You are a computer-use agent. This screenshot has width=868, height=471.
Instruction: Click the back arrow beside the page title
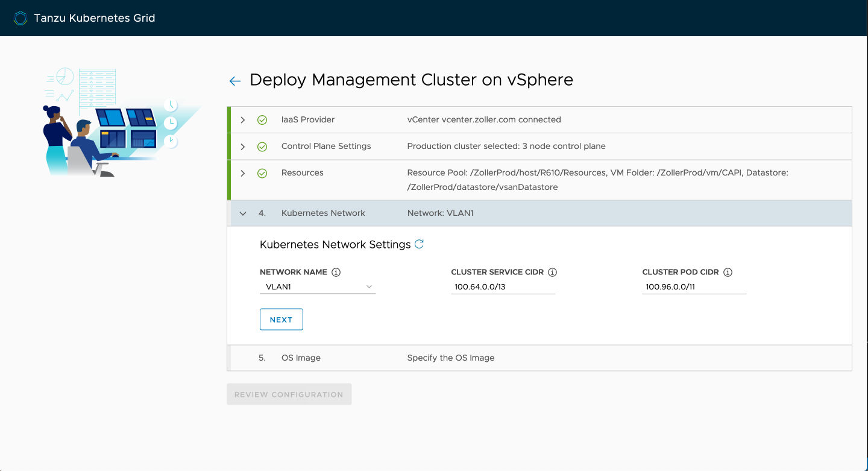235,81
